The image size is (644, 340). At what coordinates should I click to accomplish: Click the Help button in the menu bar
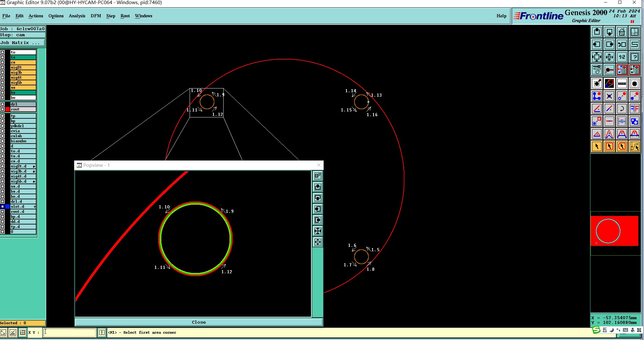point(501,16)
